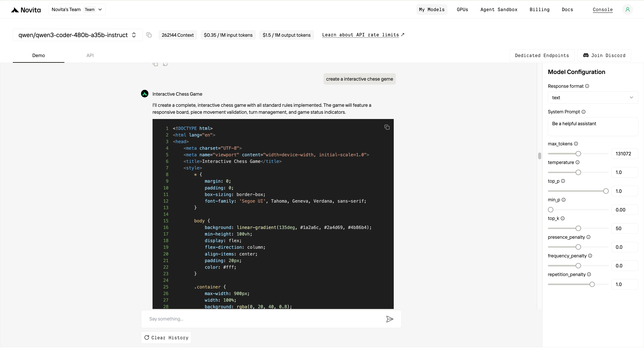Show top_p info tooltip
The image size is (644, 357).
pyautogui.click(x=563, y=181)
